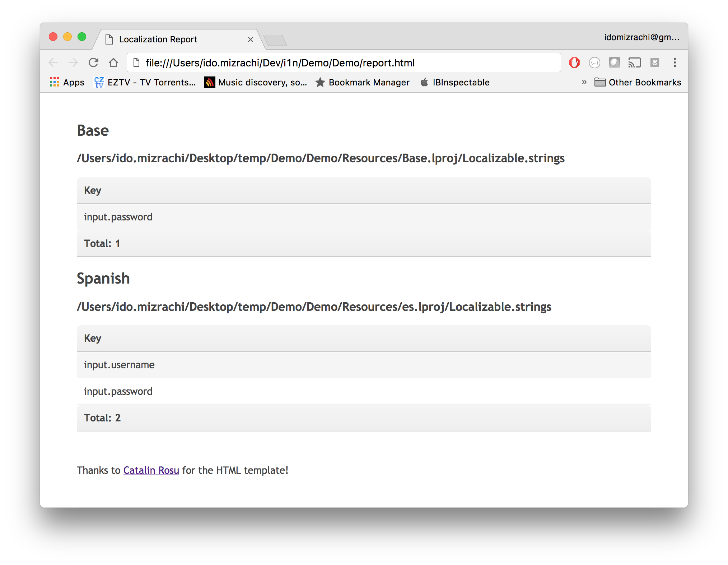Open Chrome's three-dot menu
The image size is (728, 565).
click(675, 63)
